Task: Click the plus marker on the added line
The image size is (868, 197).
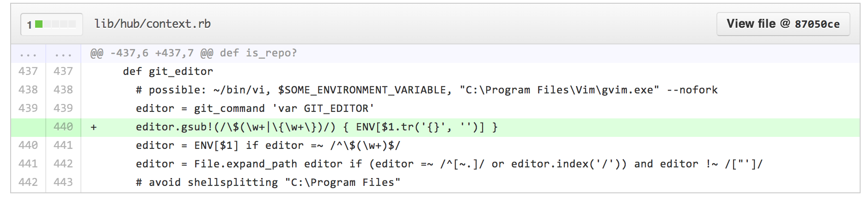Action: point(94,127)
